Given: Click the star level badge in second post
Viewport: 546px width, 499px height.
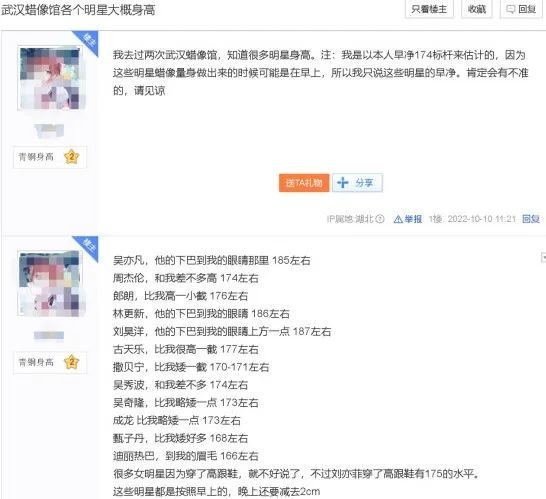Looking at the screenshot, I should coord(71,362).
